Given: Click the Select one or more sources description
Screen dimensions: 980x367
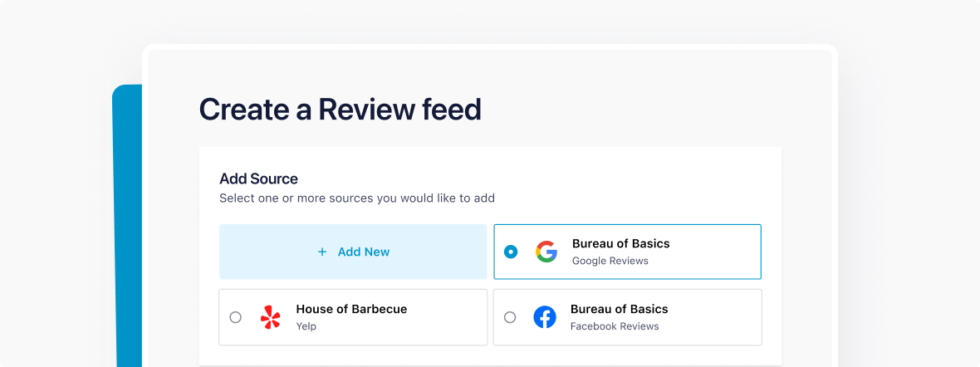Looking at the screenshot, I should (x=357, y=198).
